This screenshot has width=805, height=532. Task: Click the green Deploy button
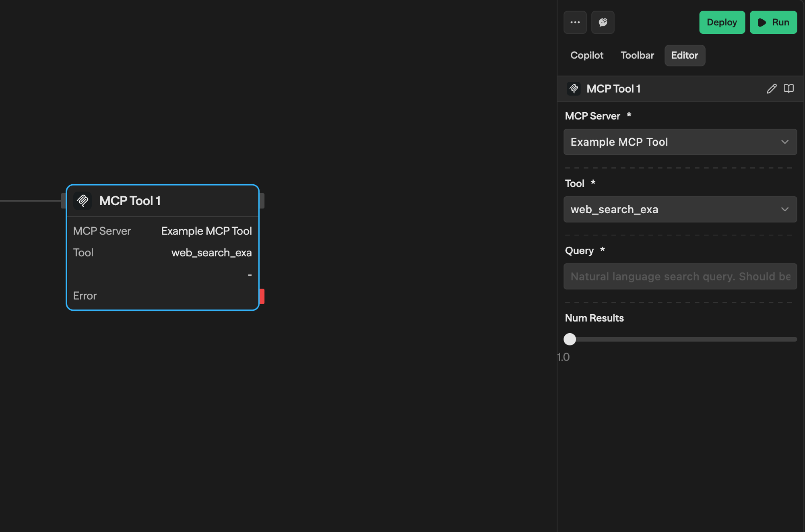pyautogui.click(x=722, y=23)
